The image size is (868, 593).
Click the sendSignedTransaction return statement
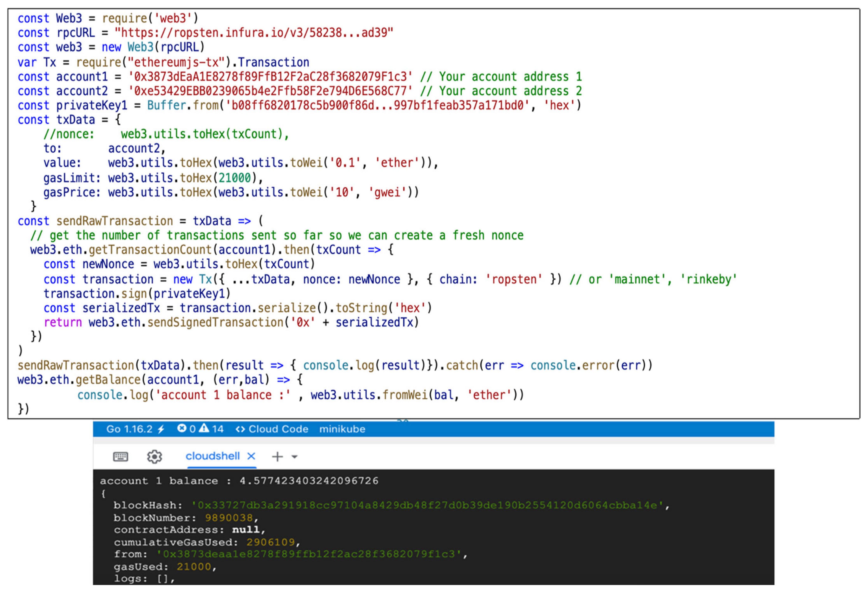[232, 322]
